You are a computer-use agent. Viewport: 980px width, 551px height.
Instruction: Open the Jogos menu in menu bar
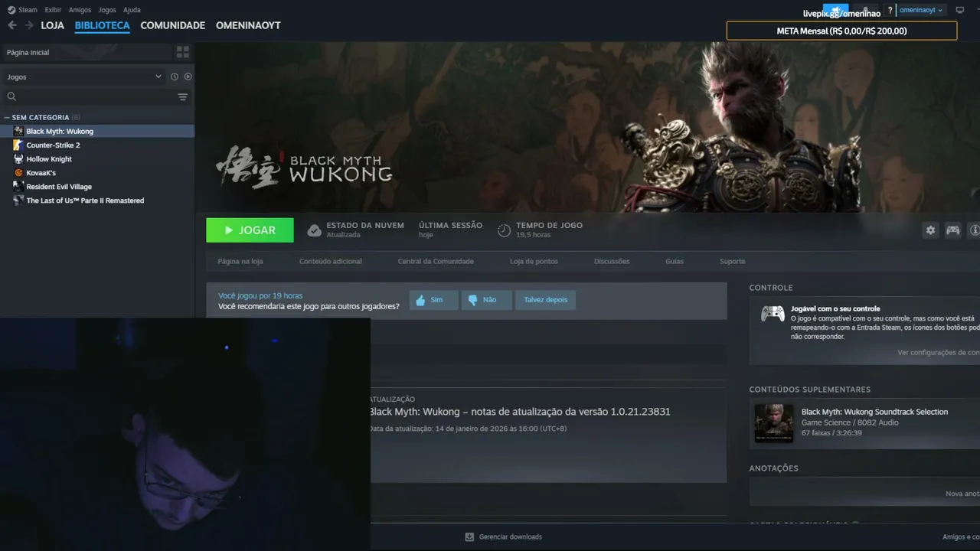tap(107, 10)
